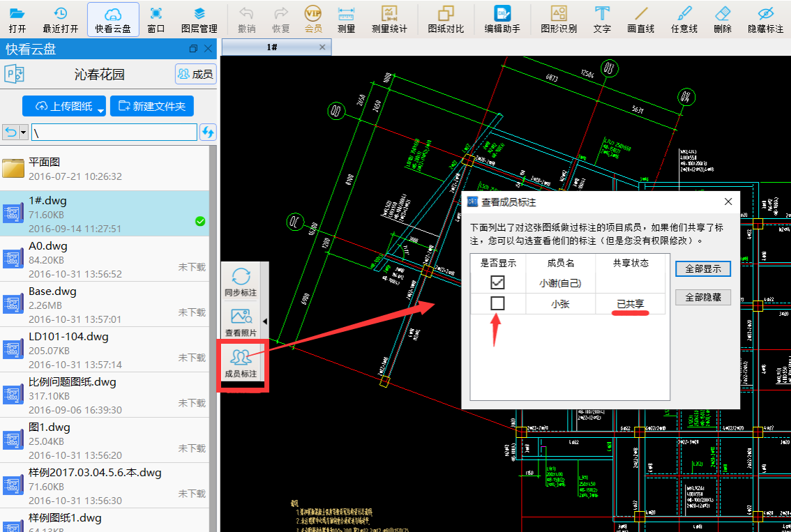Collapse the side tool panel arrow
Screen dimensions: 791x532
coord(264,321)
